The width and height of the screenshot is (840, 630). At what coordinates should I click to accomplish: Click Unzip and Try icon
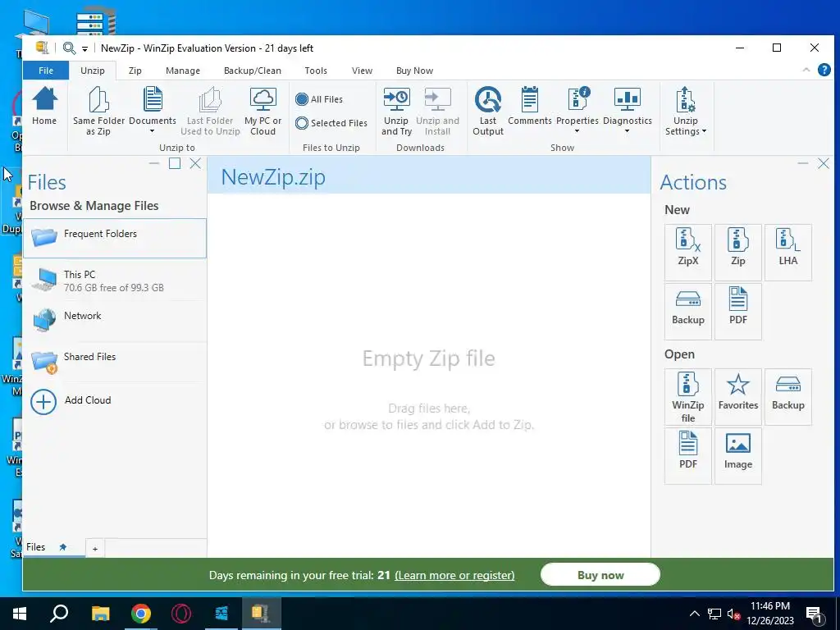click(396, 112)
